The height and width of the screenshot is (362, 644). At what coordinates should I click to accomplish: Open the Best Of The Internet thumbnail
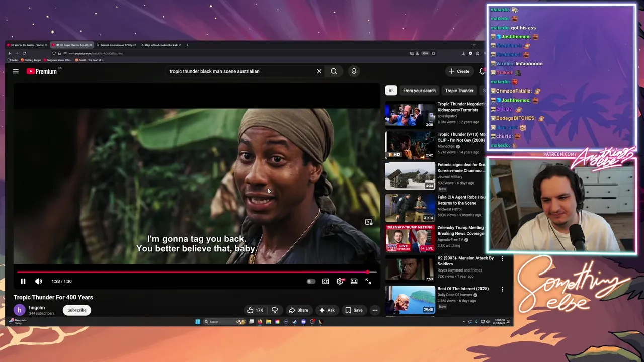point(410,299)
